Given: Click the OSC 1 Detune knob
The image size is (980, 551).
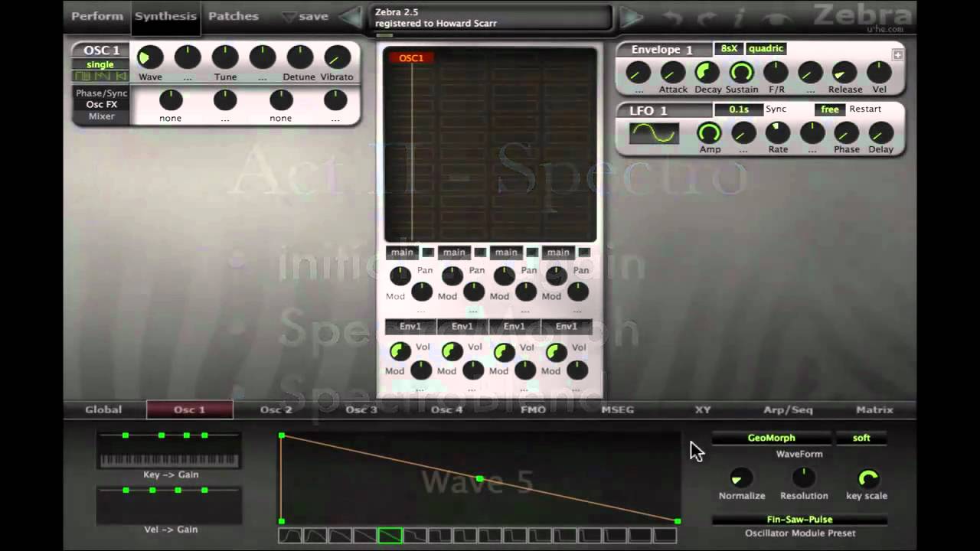Looking at the screenshot, I should point(299,57).
